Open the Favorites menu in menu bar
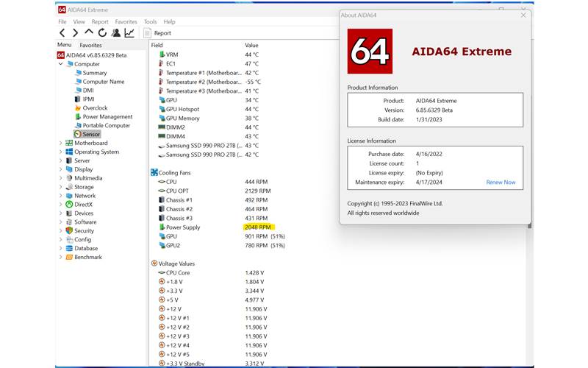The image size is (588, 368). pos(126,22)
